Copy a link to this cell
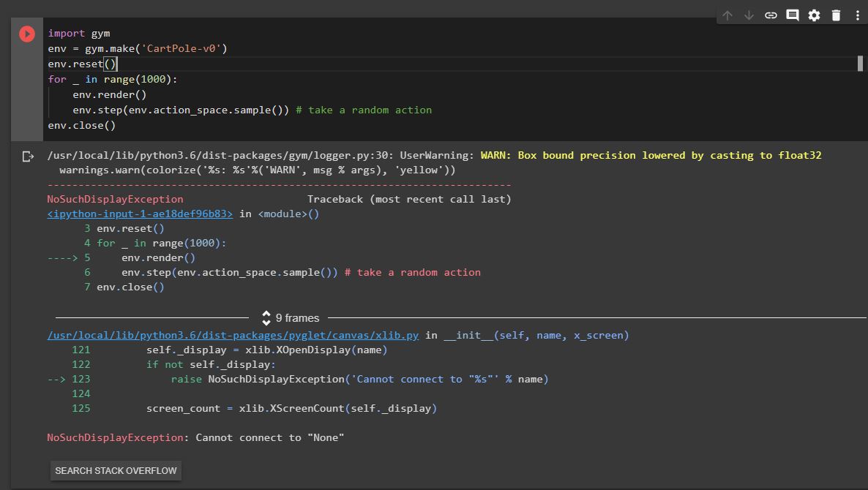This screenshot has height=490, width=868. [770, 14]
